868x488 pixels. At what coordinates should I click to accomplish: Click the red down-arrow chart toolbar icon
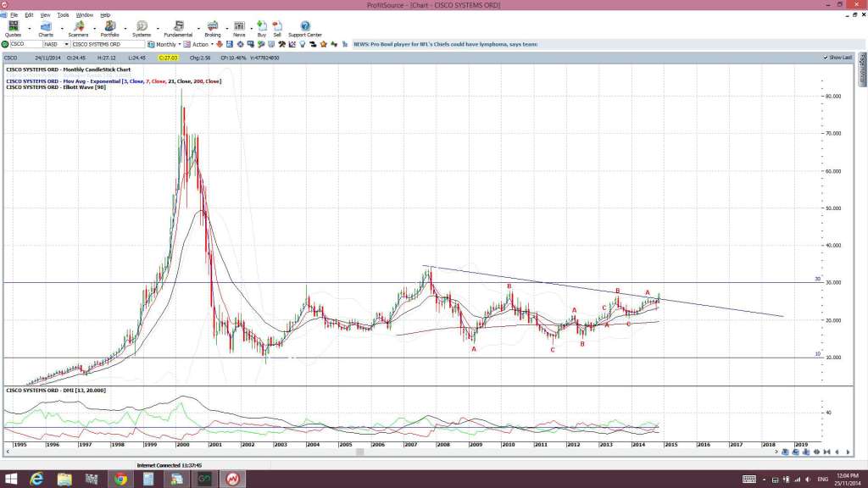point(219,44)
